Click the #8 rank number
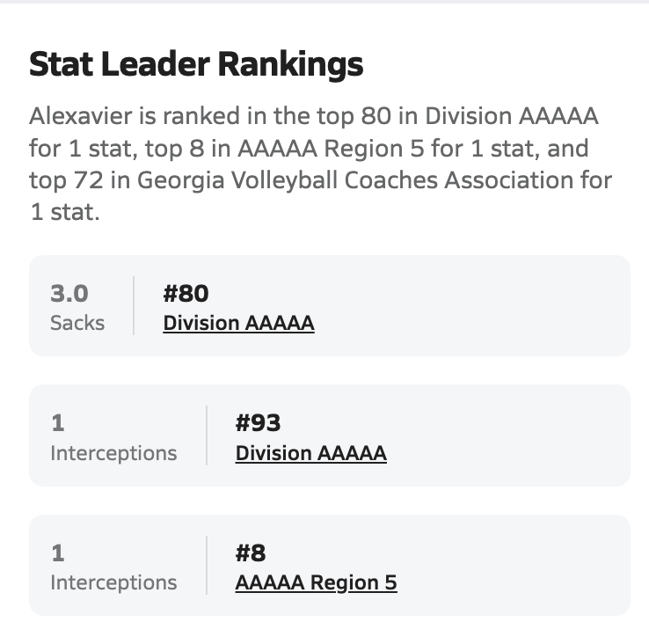Viewport: 649px width, 644px height. pyautogui.click(x=251, y=553)
